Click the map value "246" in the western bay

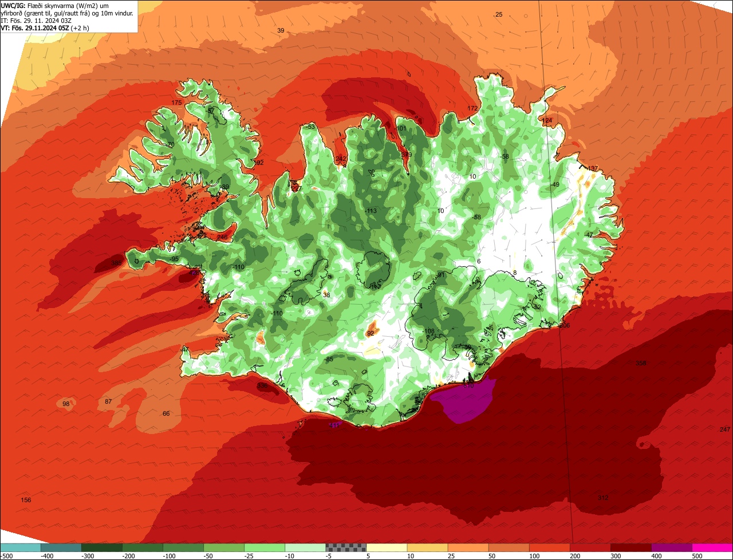pos(222,237)
